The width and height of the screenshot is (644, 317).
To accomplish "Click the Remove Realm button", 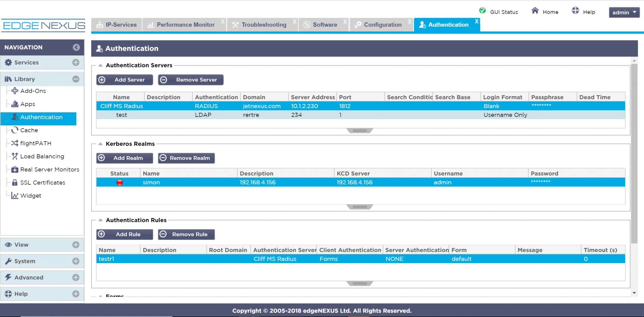I will [x=186, y=158].
